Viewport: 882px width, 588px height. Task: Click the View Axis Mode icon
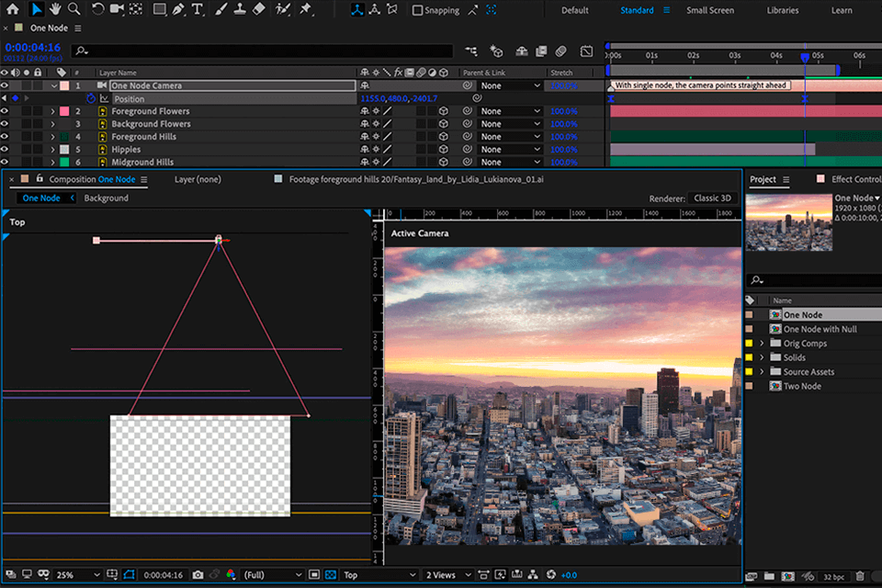[x=392, y=10]
